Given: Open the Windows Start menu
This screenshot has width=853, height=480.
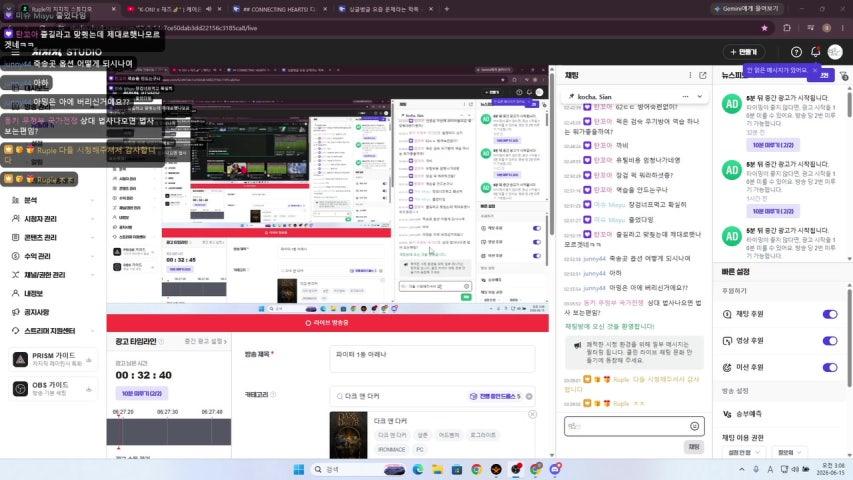Looking at the screenshot, I should click(x=298, y=469).
